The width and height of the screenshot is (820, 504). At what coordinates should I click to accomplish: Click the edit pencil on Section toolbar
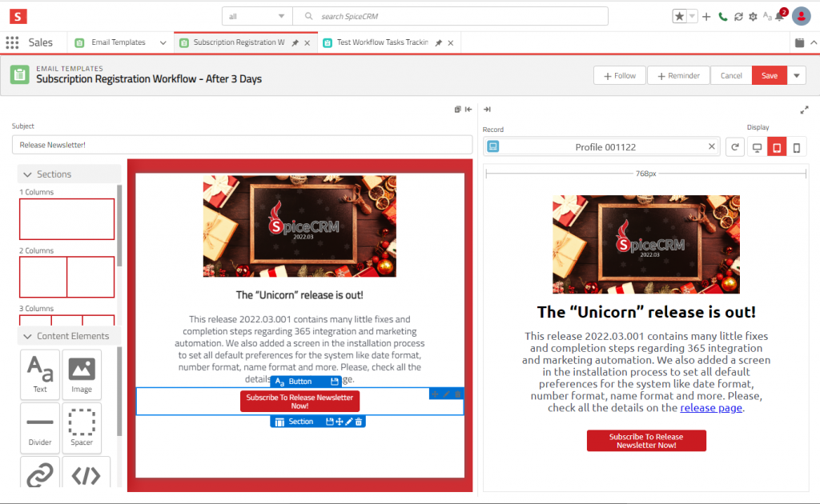(349, 422)
